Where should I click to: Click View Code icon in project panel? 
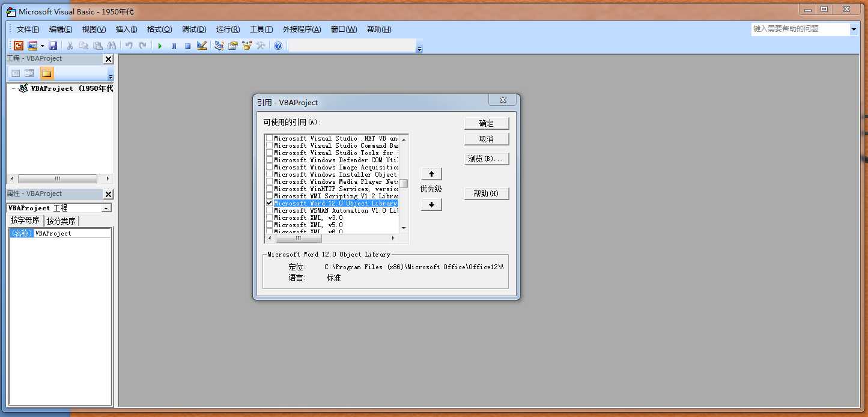click(16, 73)
